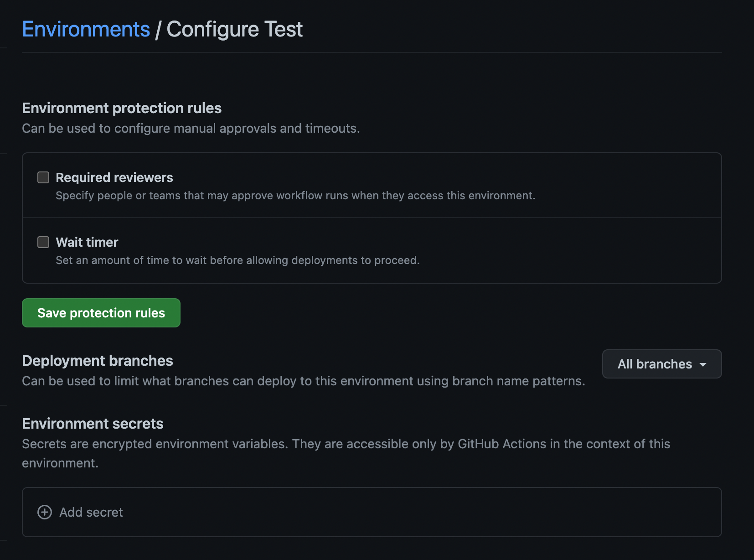Open the Environments breadcrumb link
Viewport: 754px width, 560px height.
(x=86, y=30)
